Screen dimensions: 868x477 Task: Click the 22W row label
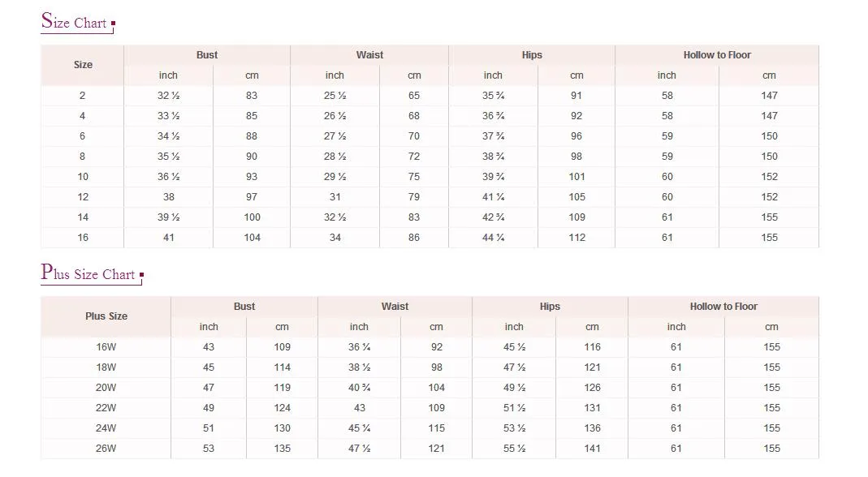click(x=106, y=408)
